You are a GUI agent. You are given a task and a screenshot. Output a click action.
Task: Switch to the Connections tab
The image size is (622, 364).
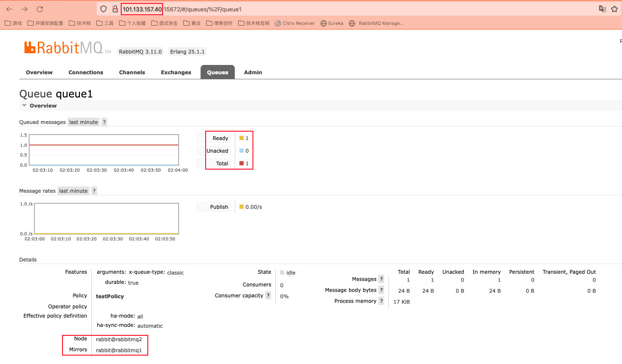tap(86, 72)
